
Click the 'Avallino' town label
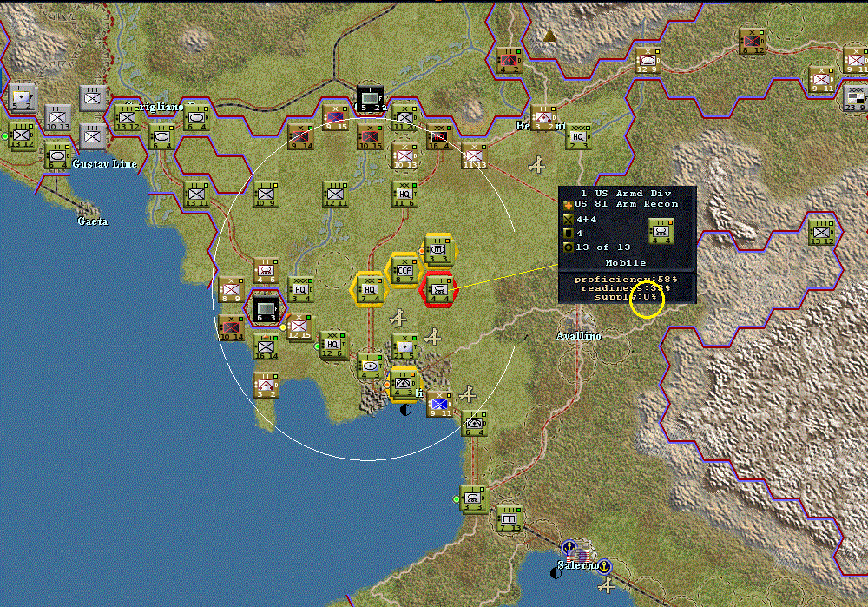pos(578,335)
